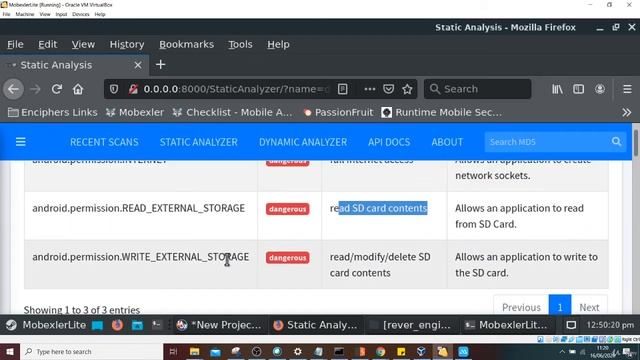This screenshot has height=360, width=640.
Task: Launch Firefox from the Mobexler panel
Action: pos(117,325)
